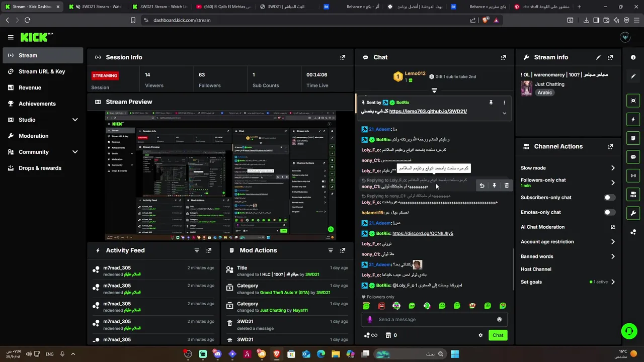This screenshot has width=644, height=362.
Task: Open lemo763.github.io link in pinned message
Action: (x=428, y=111)
